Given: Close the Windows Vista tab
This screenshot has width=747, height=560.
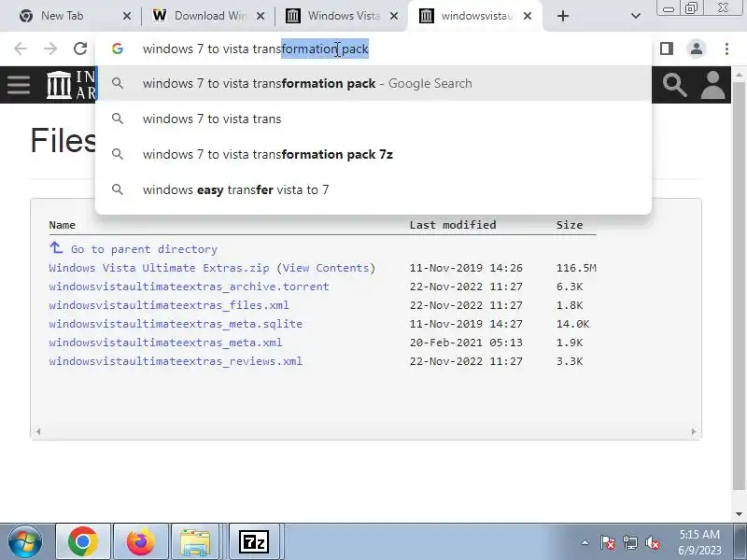Looking at the screenshot, I should [394, 16].
